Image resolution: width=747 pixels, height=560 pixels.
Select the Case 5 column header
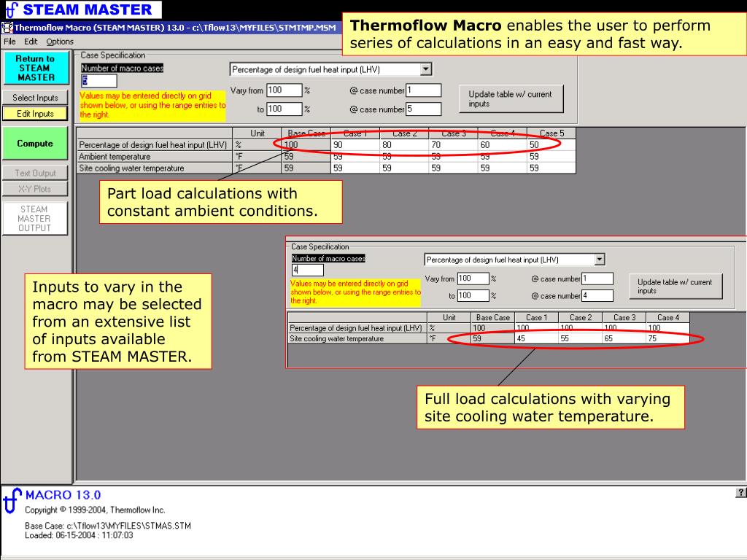[551, 133]
